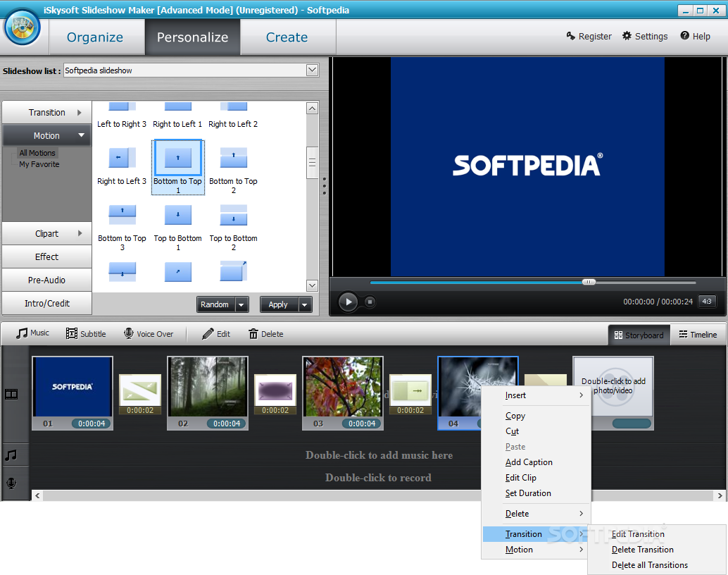Viewport: 728px width, 575px height.
Task: Choose Set Duration in context menu
Action: (536, 493)
